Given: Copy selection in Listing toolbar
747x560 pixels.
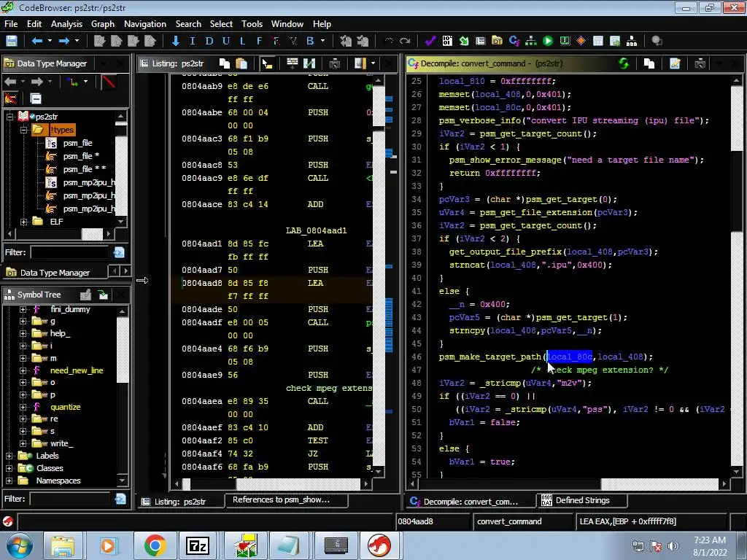Looking at the screenshot, I should [x=225, y=63].
